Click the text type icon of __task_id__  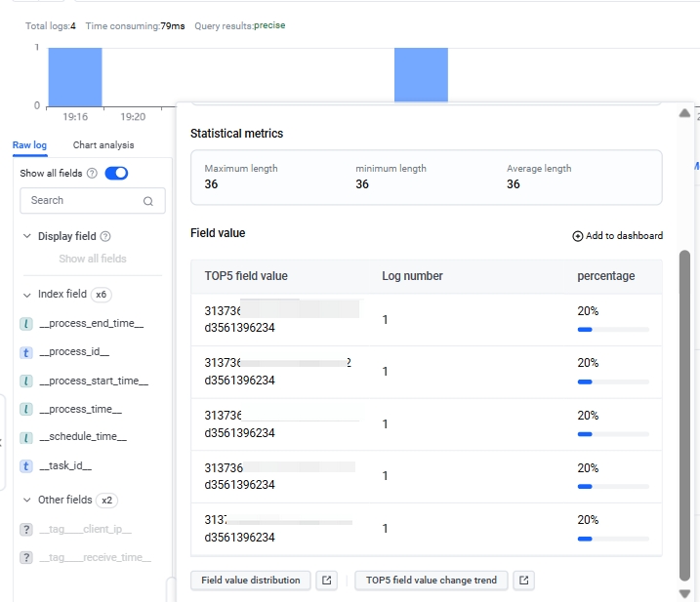26,466
